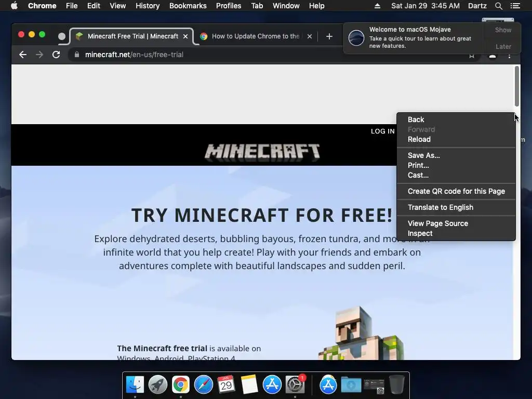
Task: Choose Create QR code for this Page
Action: (x=456, y=191)
